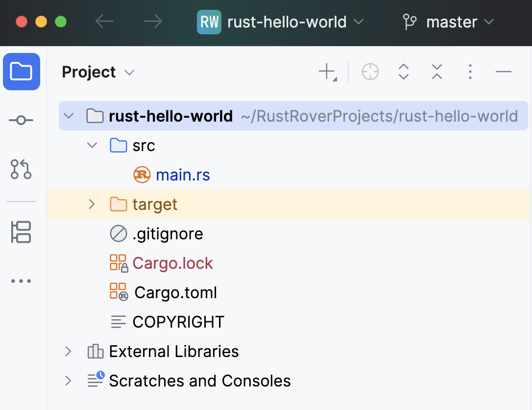Expand the External Libraries node
This screenshot has height=410, width=532.
pyautogui.click(x=68, y=351)
